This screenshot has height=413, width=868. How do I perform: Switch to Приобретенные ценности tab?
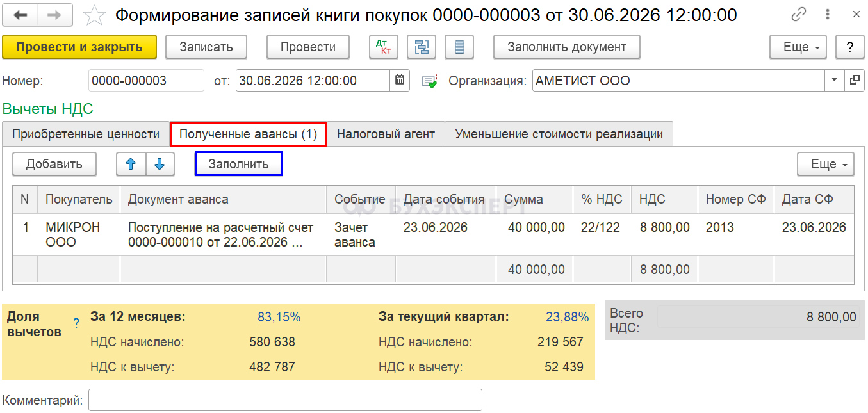pyautogui.click(x=86, y=134)
